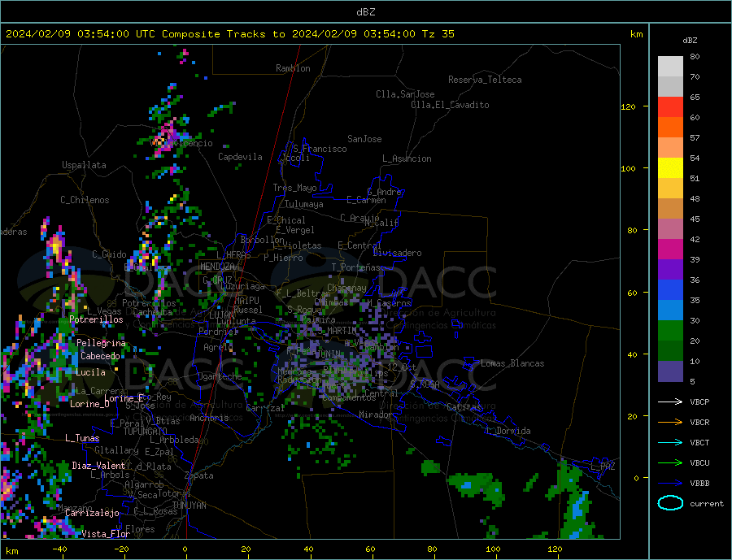
Task: Click the UTC Composite Tracks timestamp header
Action: pyautogui.click(x=229, y=34)
